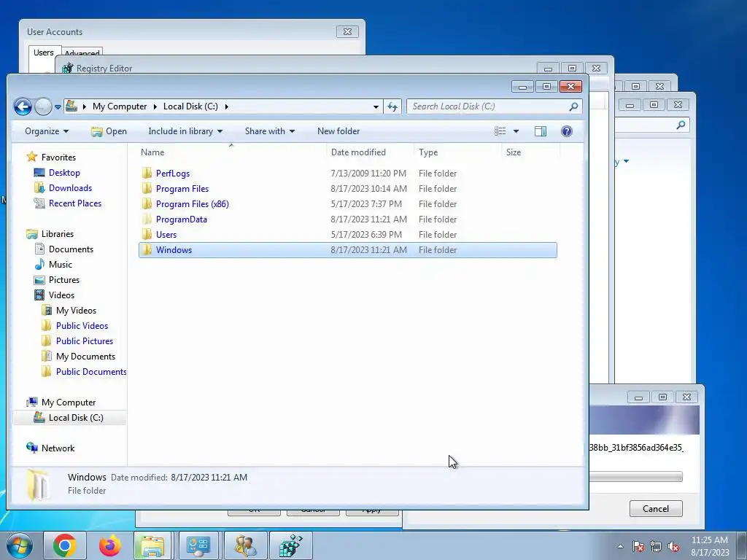Open the view options dropdown arrow

tap(516, 131)
